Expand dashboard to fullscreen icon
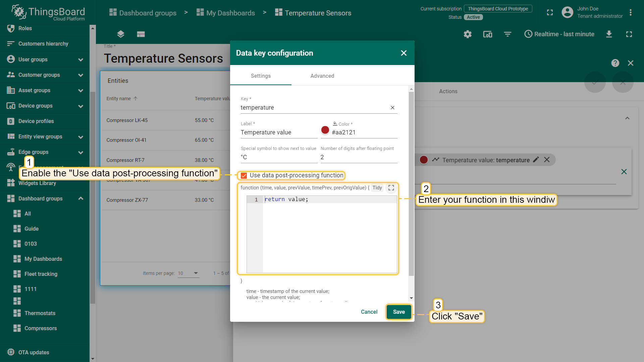The image size is (644, 362). [629, 34]
